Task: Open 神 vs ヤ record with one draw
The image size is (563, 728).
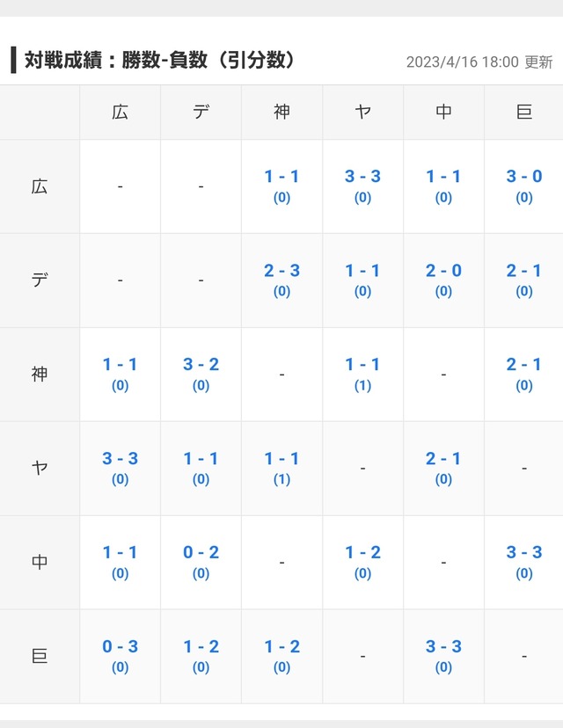Action: click(x=362, y=374)
